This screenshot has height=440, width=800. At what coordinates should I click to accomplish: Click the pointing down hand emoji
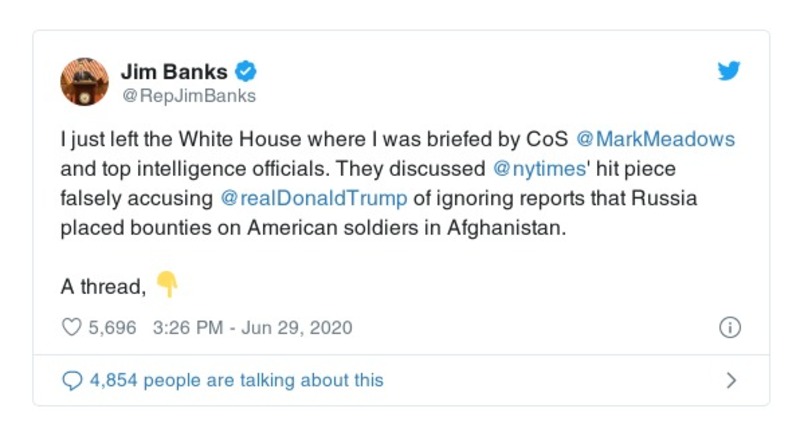click(x=168, y=286)
